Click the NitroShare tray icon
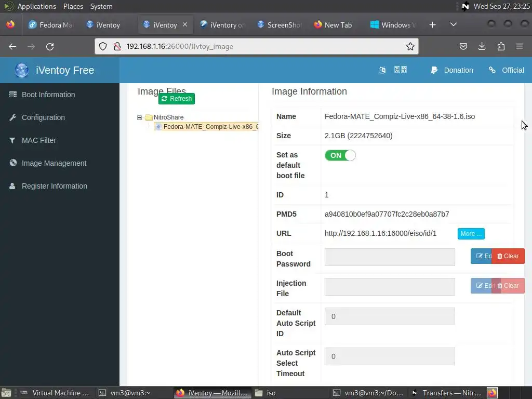This screenshot has height=399, width=532. [x=465, y=6]
